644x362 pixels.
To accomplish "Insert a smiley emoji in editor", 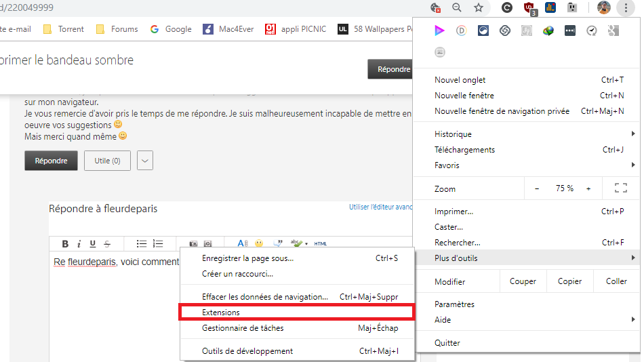I will (259, 244).
